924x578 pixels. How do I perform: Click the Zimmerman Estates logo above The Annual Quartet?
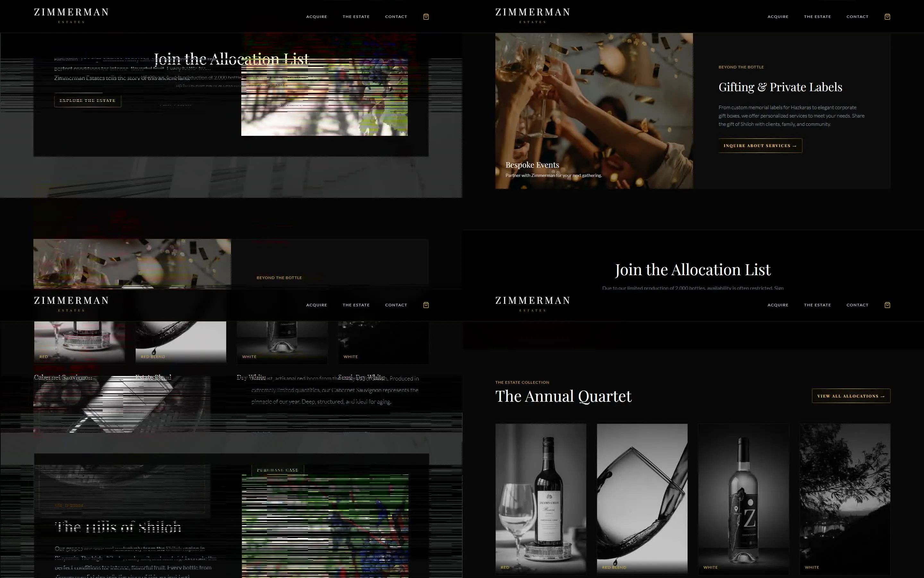click(532, 304)
